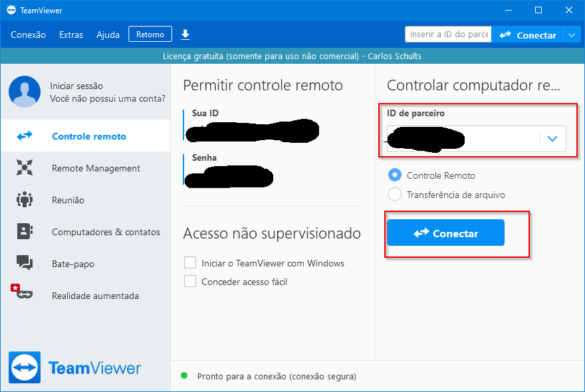Enable Iniciar o TeamViewer com Windows
Screen dimensions: 585x392
190,263
